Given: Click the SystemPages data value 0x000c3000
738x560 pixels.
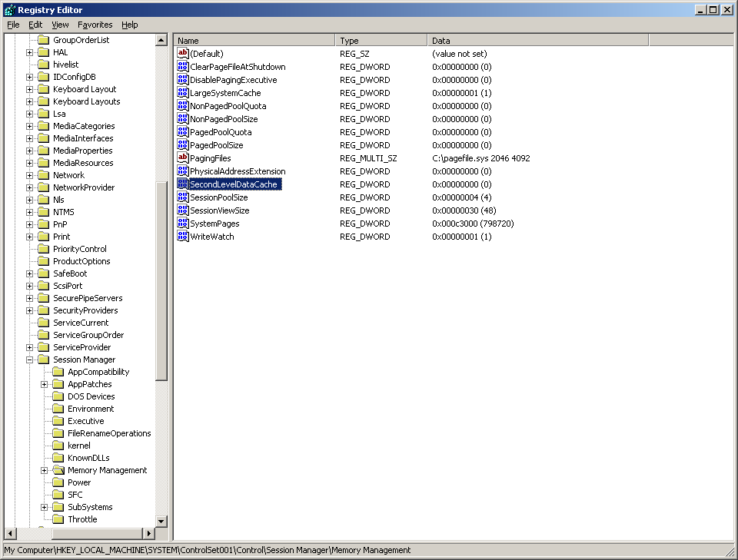Looking at the screenshot, I should click(x=473, y=224).
